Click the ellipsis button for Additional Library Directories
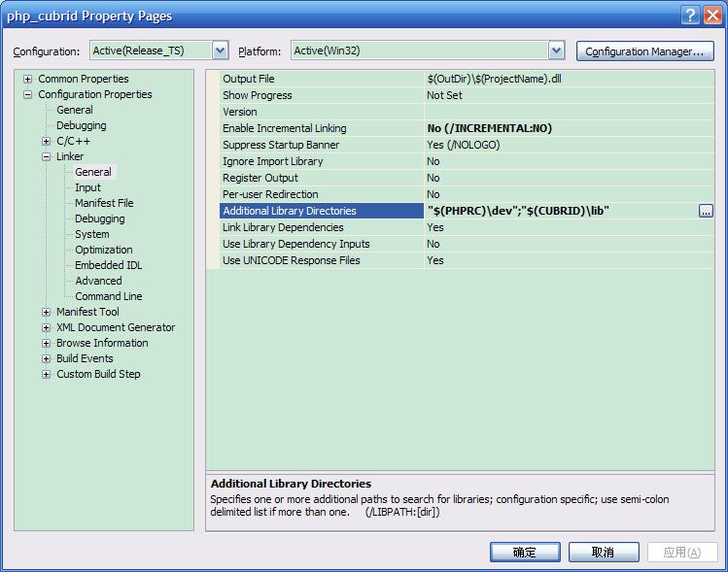 point(706,211)
